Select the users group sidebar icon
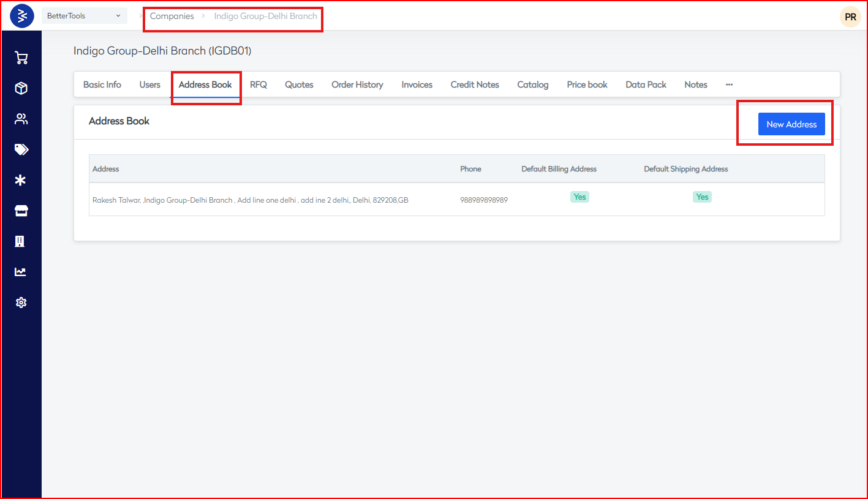The height and width of the screenshot is (499, 868). click(21, 119)
